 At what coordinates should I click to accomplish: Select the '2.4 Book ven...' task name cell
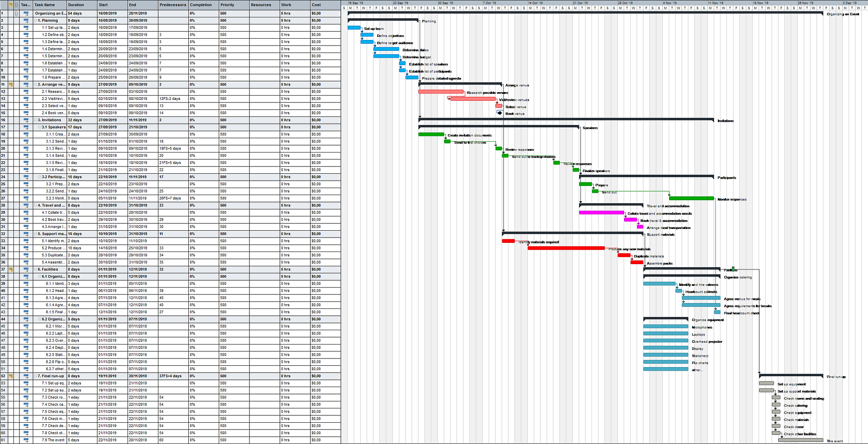pyautogui.click(x=49, y=113)
